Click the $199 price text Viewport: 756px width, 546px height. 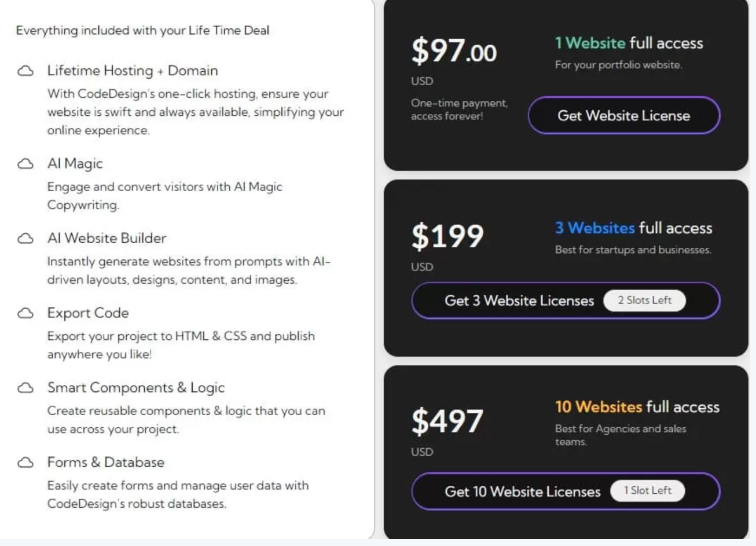click(x=447, y=236)
